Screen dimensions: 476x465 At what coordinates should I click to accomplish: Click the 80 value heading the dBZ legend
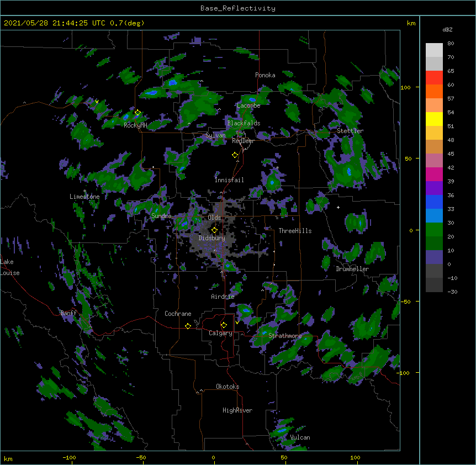click(451, 44)
